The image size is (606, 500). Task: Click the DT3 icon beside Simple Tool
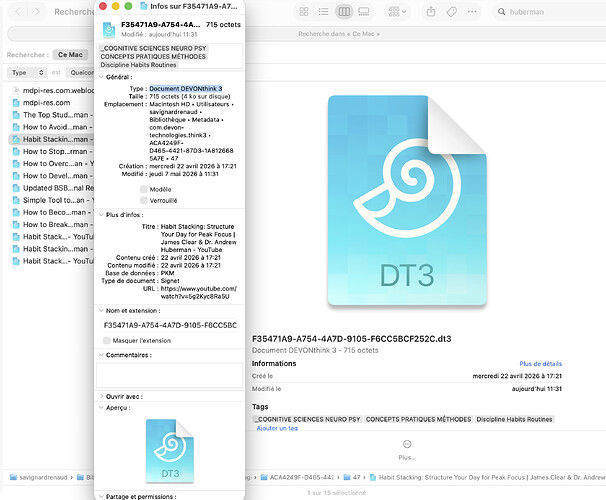pyautogui.click(x=16, y=200)
